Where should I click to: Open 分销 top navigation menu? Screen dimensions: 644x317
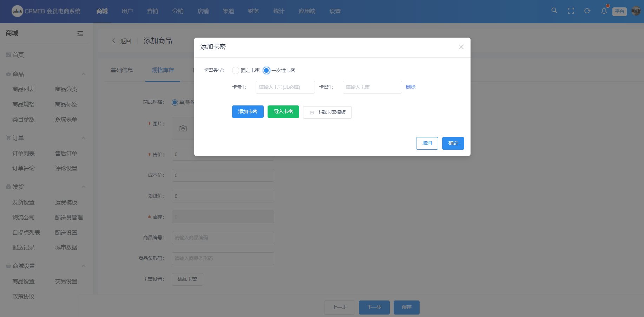(x=178, y=11)
